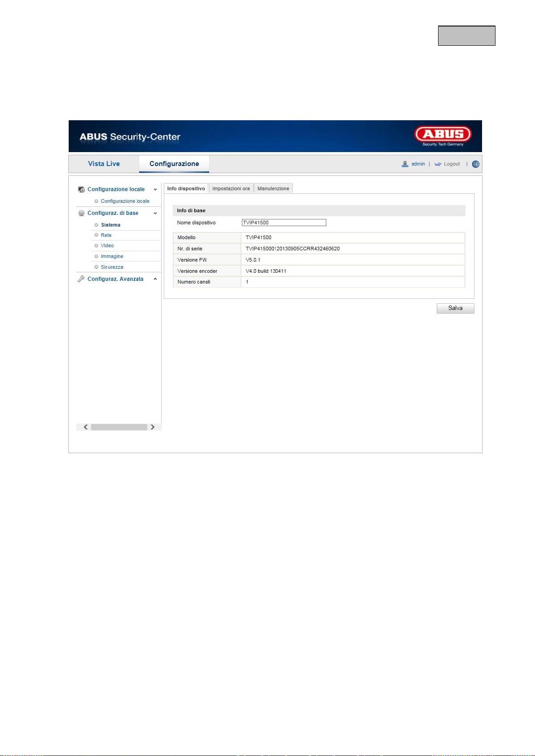Click the Configuraz. Avanzata wrench icon

coord(81,279)
